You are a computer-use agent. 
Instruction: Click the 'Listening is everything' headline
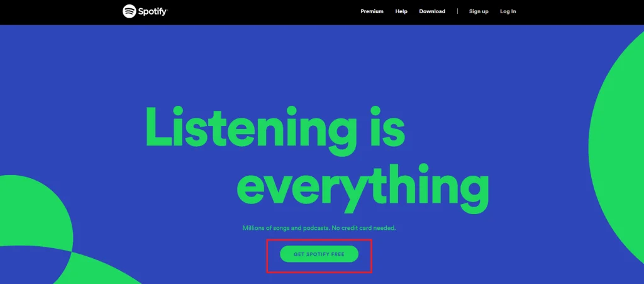point(317,159)
